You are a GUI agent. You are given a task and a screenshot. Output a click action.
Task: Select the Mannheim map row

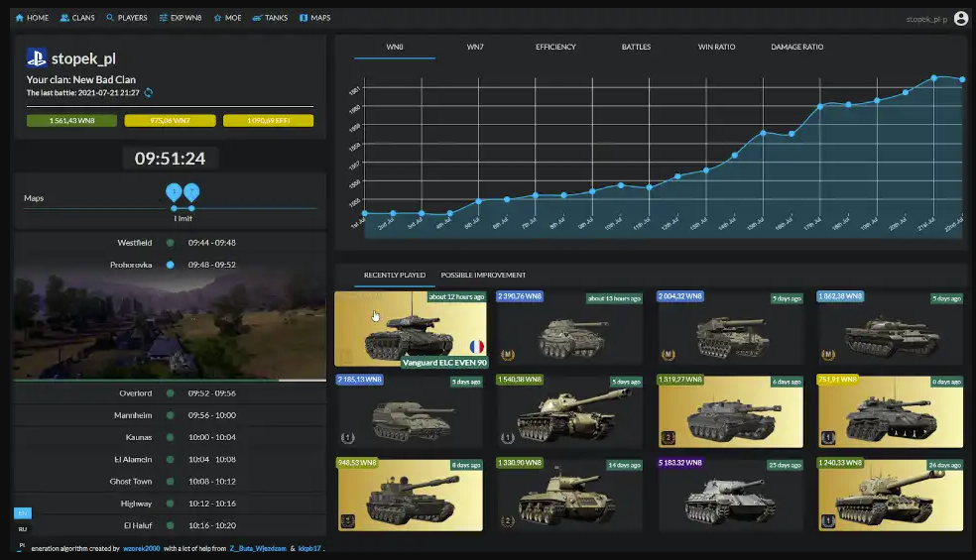click(x=170, y=415)
